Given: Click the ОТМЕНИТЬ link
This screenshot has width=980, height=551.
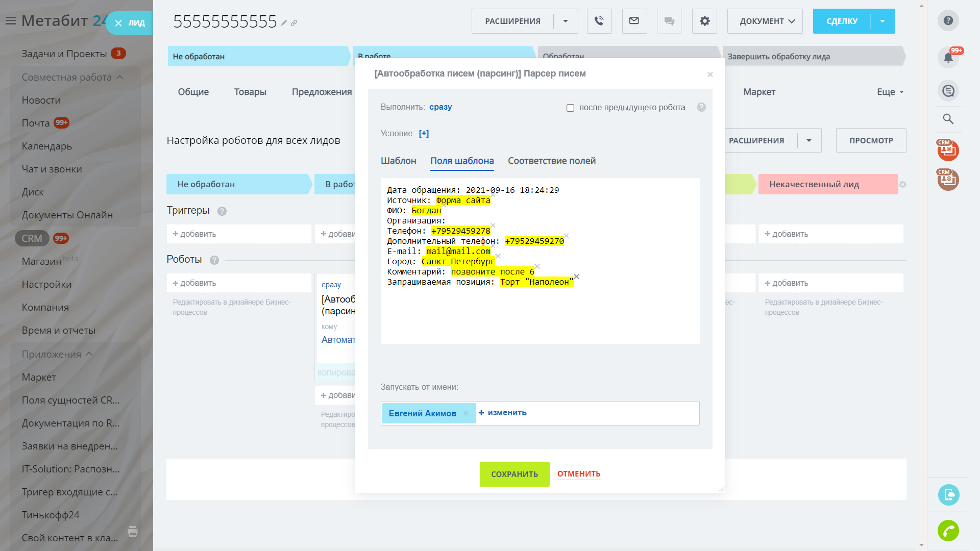Looking at the screenshot, I should click(578, 474).
